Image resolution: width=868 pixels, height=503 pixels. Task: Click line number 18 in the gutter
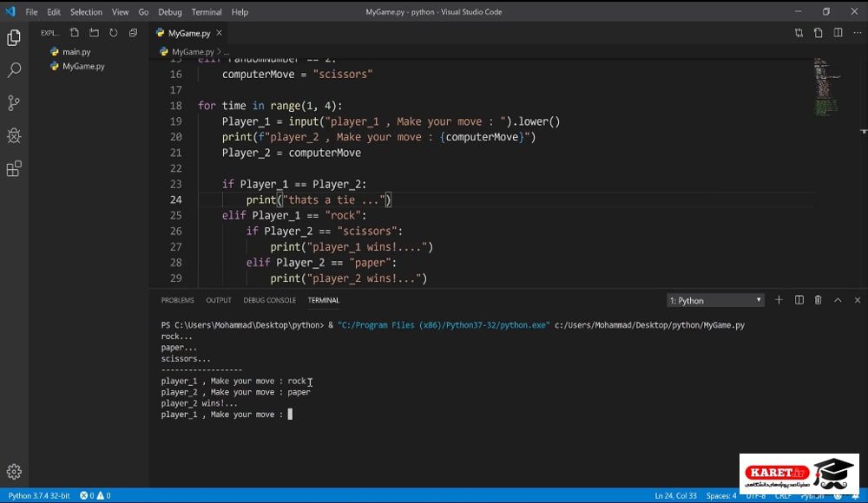175,106
